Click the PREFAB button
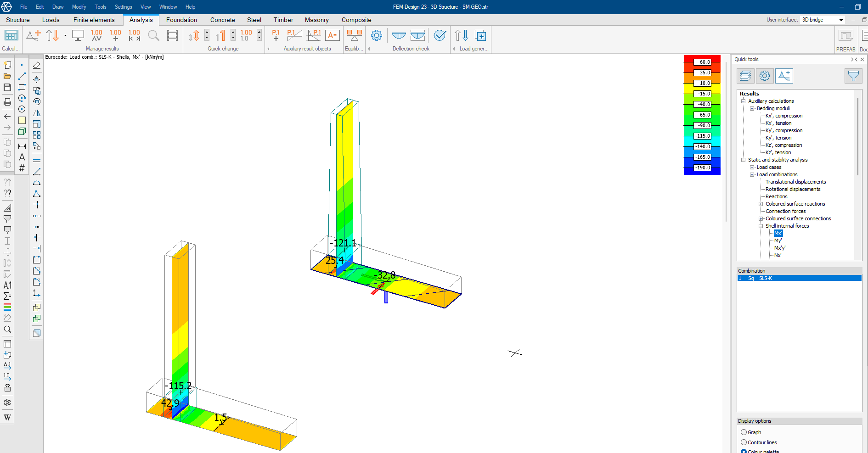The height and width of the screenshot is (453, 868). [x=845, y=40]
